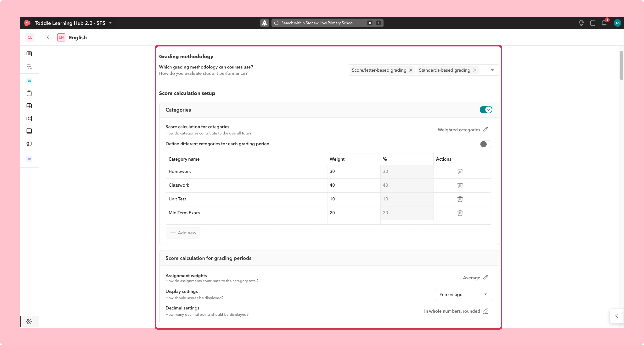The width and height of the screenshot is (644, 345).
Task: Click the In whole numbers, rounded value
Action: click(452, 311)
